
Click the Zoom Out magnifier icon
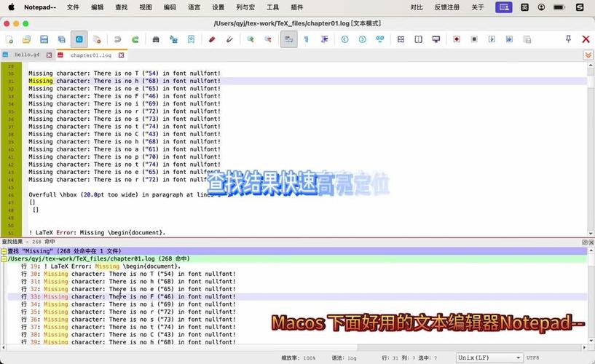(268, 39)
